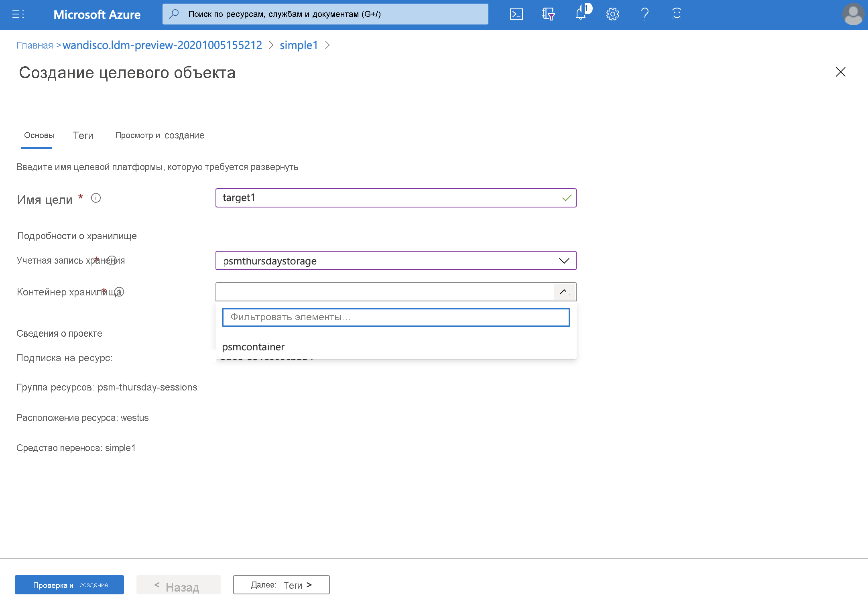Open the Просмотр и создание tab
The height and width of the screenshot is (608, 868).
click(160, 136)
